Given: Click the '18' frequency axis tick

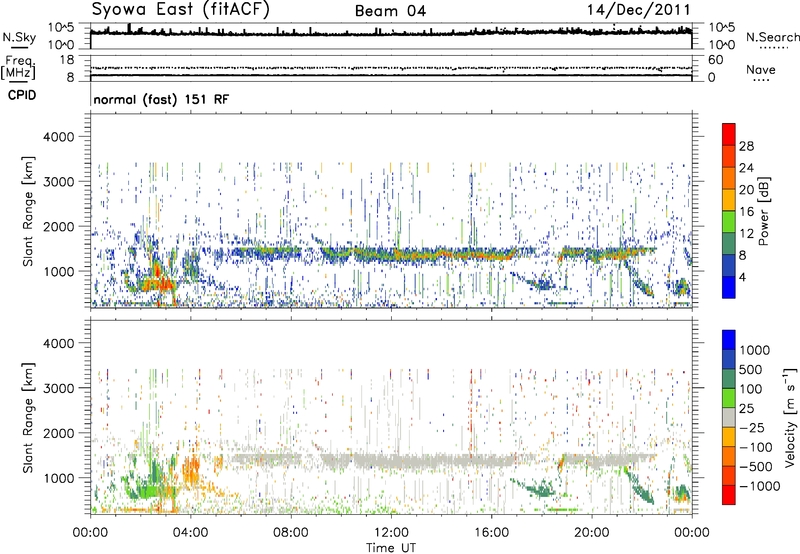Looking at the screenshot, I should [x=67, y=60].
